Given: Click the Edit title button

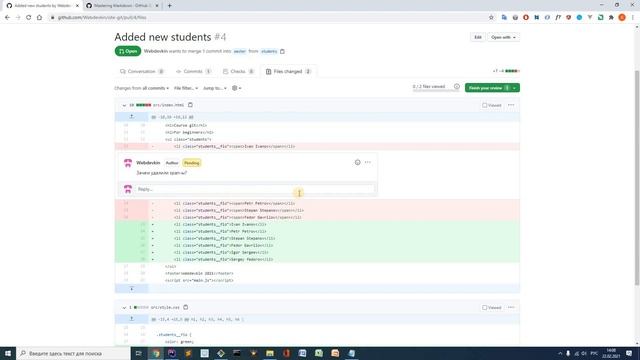Looking at the screenshot, I should click(478, 37).
